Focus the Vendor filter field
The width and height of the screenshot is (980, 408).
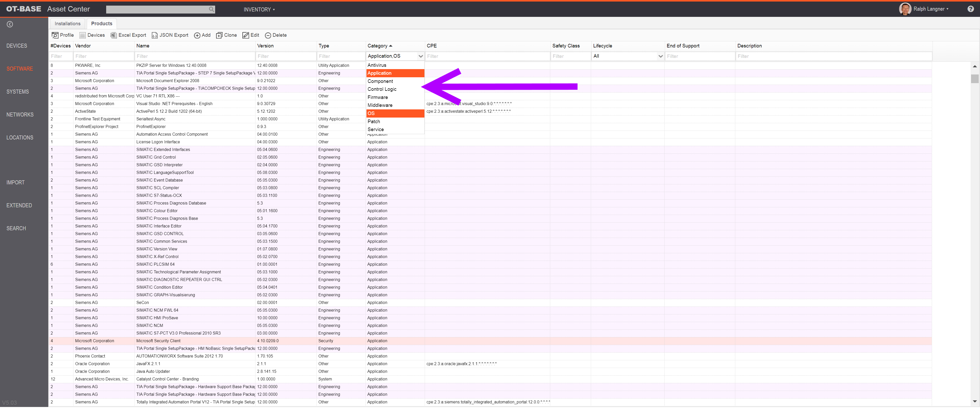pos(103,56)
